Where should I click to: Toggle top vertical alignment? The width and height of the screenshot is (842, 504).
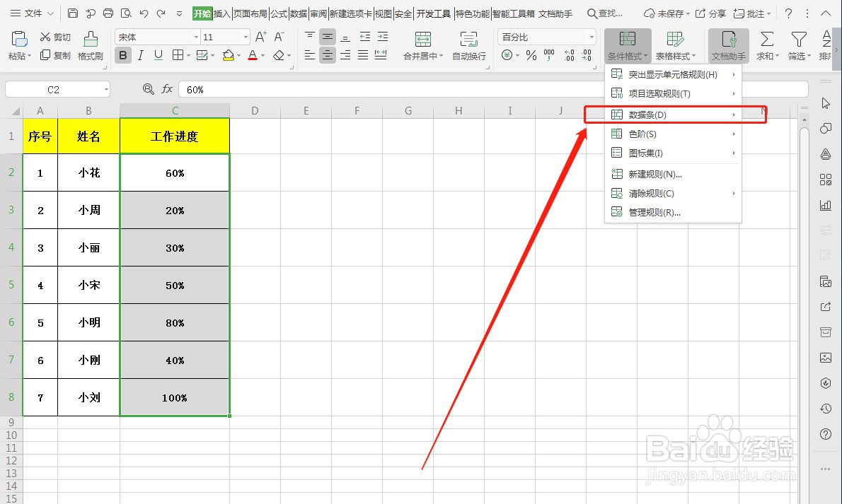pos(309,37)
